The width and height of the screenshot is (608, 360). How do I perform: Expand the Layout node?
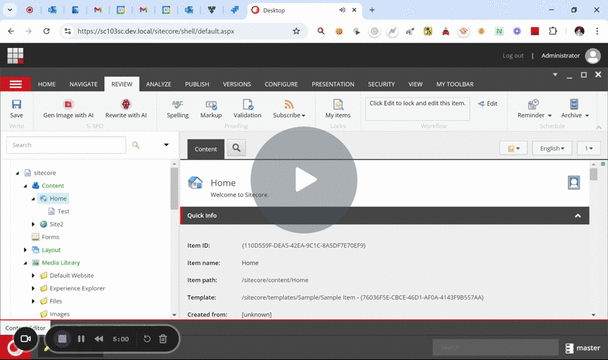click(x=25, y=250)
